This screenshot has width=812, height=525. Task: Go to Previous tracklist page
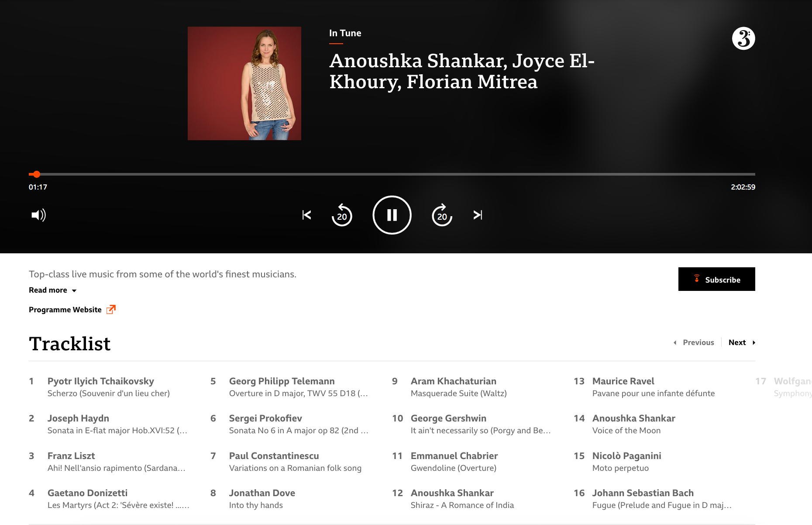point(694,342)
